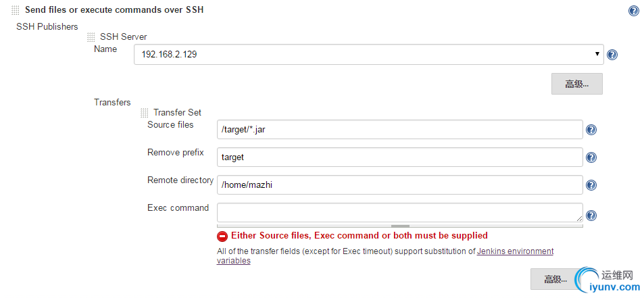Click the Transfer Set drag handle
The width and height of the screenshot is (644, 298).
[144, 113]
